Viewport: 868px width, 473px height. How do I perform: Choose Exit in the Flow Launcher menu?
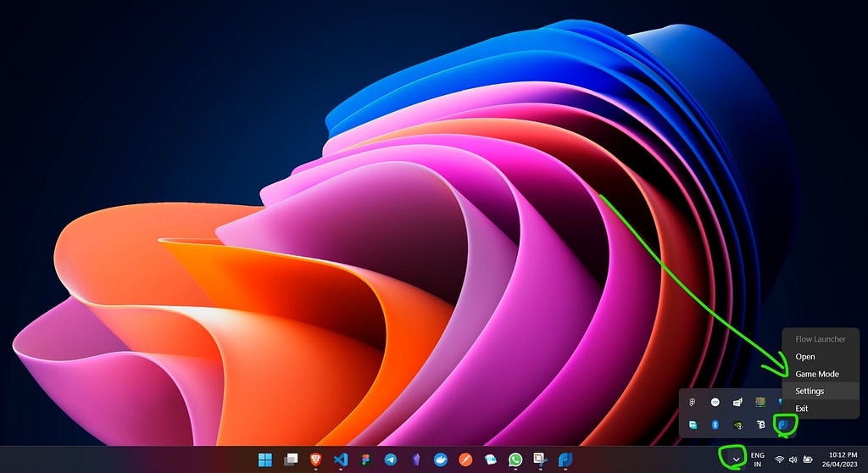click(821, 409)
